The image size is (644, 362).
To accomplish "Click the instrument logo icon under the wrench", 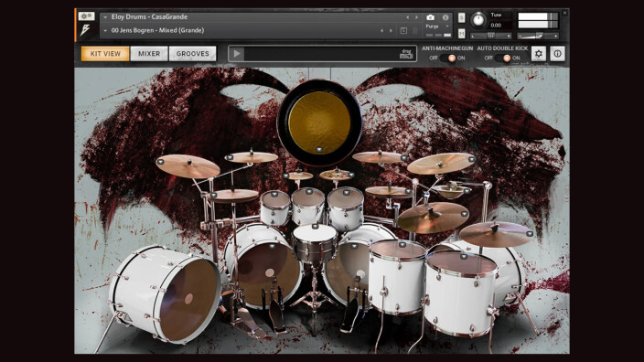I will (85, 30).
